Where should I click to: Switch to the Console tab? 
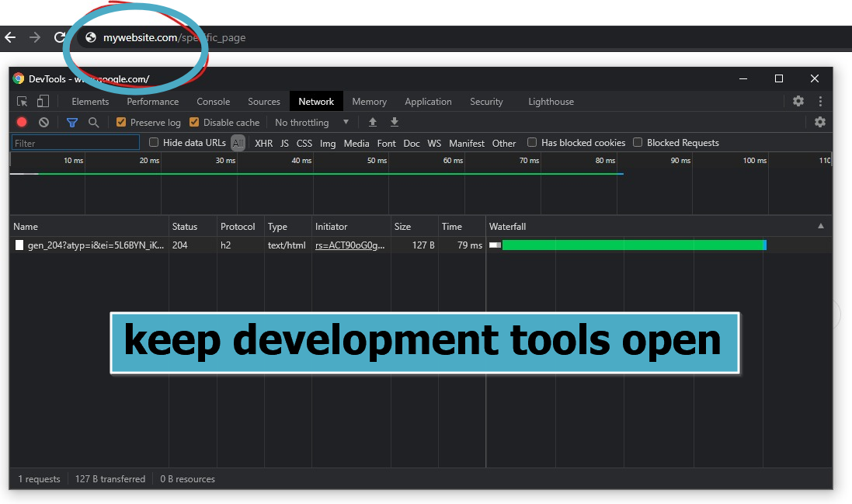point(213,102)
